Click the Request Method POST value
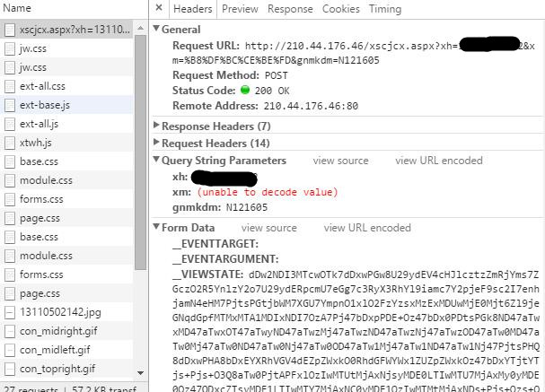 277,75
